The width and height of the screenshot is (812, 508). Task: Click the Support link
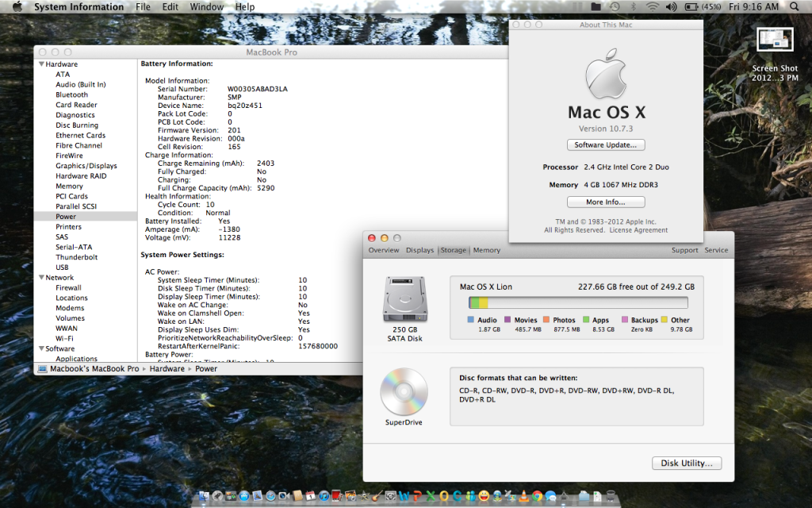(x=684, y=250)
